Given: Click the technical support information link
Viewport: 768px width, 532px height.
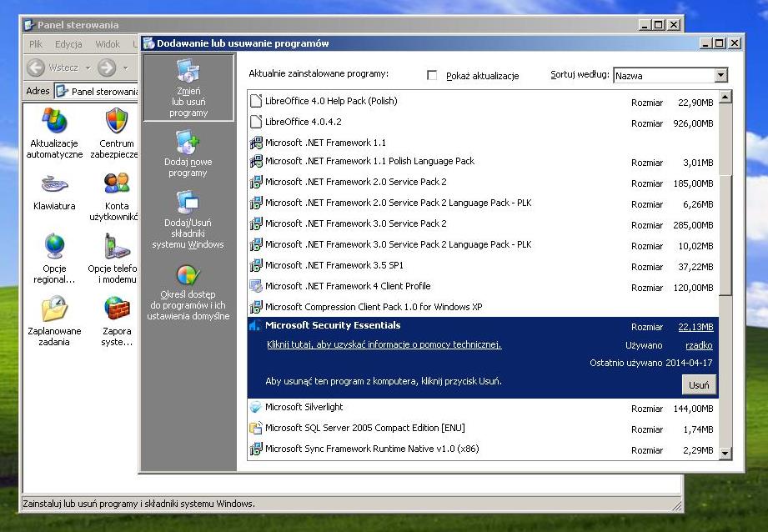Looking at the screenshot, I should 384,344.
